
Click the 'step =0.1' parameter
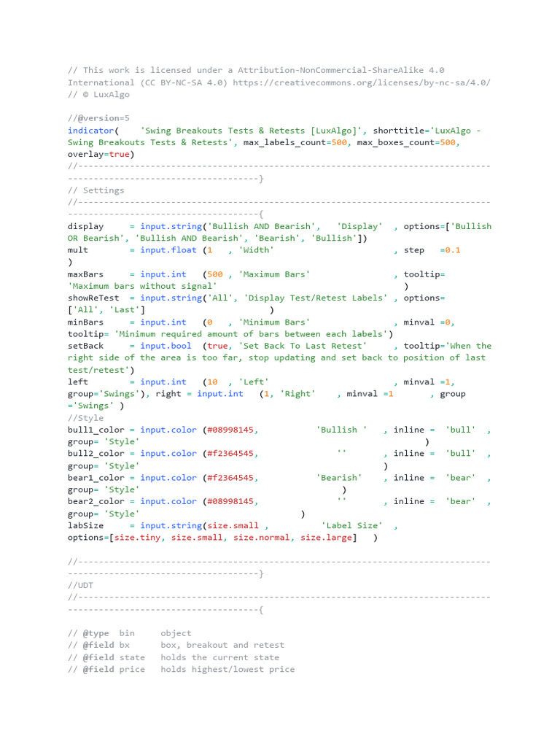coord(432,250)
